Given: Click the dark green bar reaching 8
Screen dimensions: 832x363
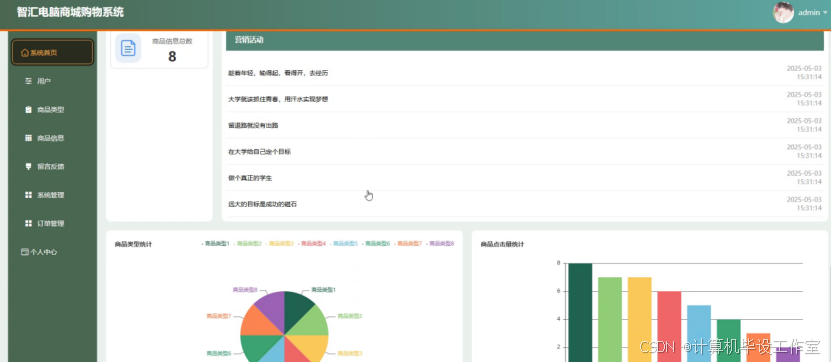Looking at the screenshot, I should (580, 313).
